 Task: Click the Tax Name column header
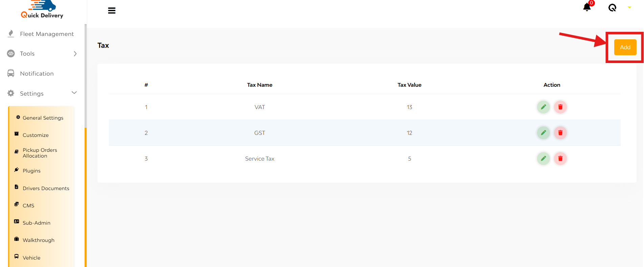pyautogui.click(x=260, y=85)
